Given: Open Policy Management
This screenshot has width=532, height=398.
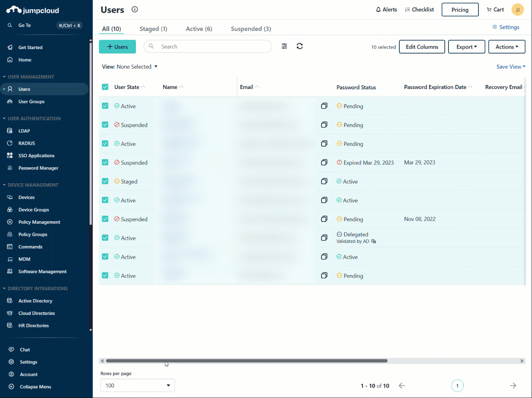Looking at the screenshot, I should tap(39, 222).
